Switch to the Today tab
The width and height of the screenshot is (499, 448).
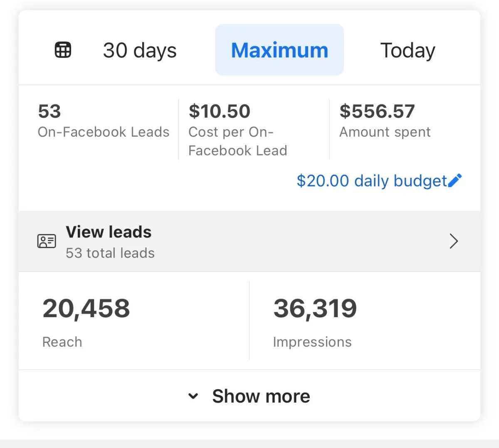coord(408,50)
